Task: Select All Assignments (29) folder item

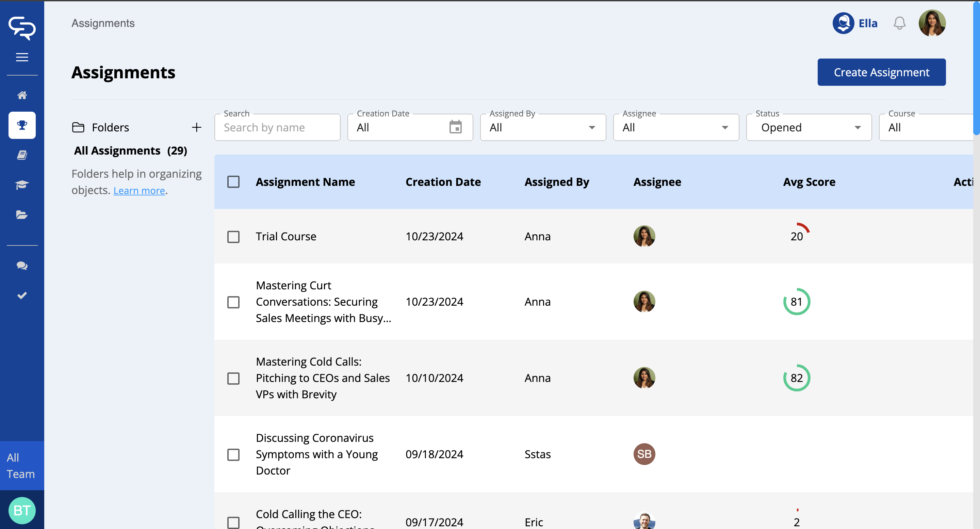Action: tap(130, 151)
